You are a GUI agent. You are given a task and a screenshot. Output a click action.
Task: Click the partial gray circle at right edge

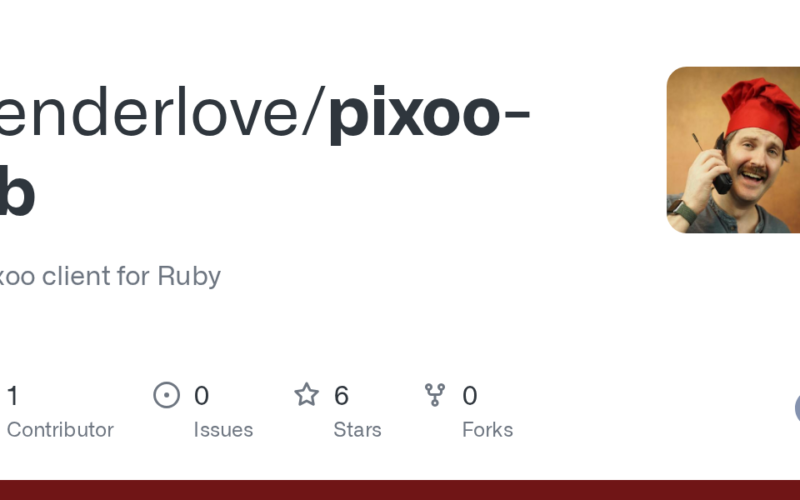click(x=797, y=408)
